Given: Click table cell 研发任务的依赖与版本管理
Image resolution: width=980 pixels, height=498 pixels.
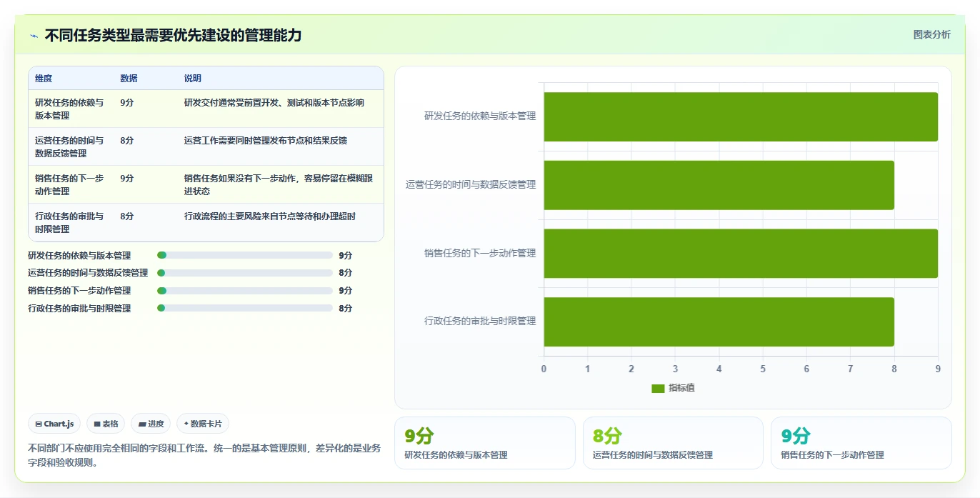Looking at the screenshot, I should click(70, 109).
